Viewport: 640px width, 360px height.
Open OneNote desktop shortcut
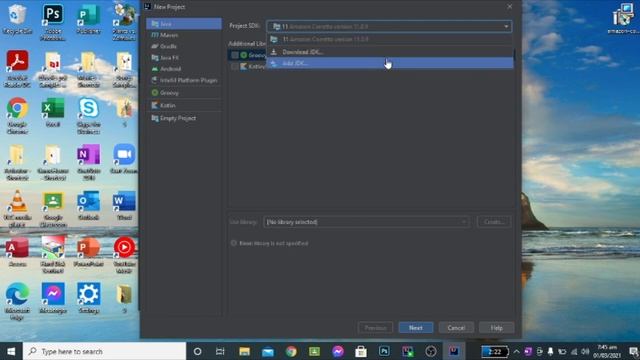click(88, 162)
